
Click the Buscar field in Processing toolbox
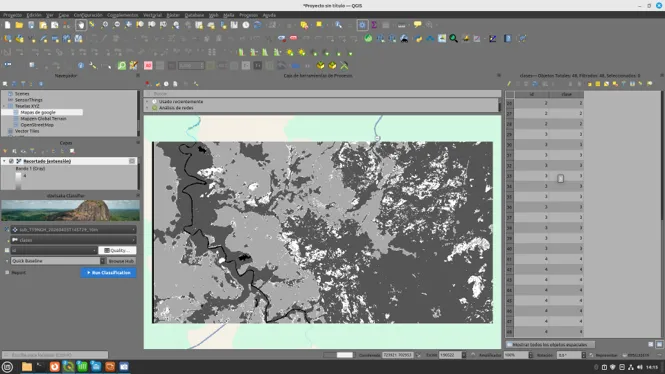322,93
